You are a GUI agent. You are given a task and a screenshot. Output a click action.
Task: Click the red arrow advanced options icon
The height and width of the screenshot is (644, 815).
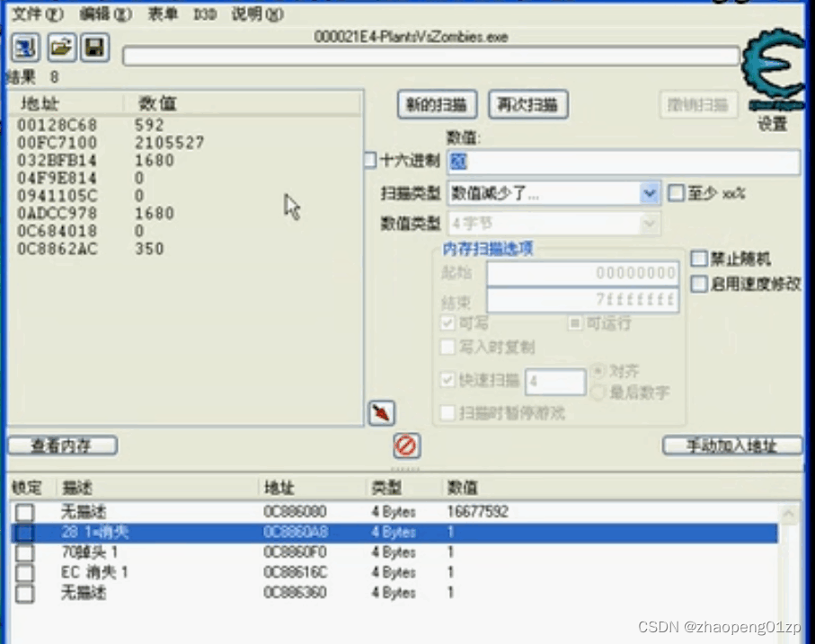[x=380, y=412]
